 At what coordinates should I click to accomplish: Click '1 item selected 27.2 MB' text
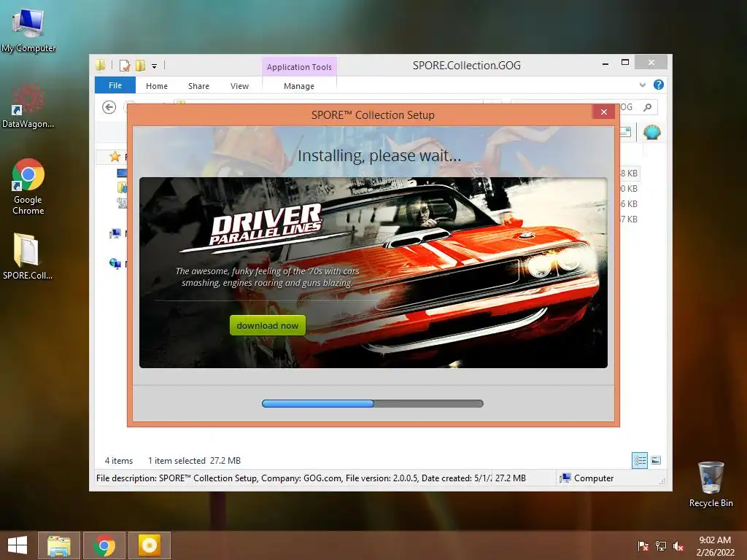pos(194,461)
